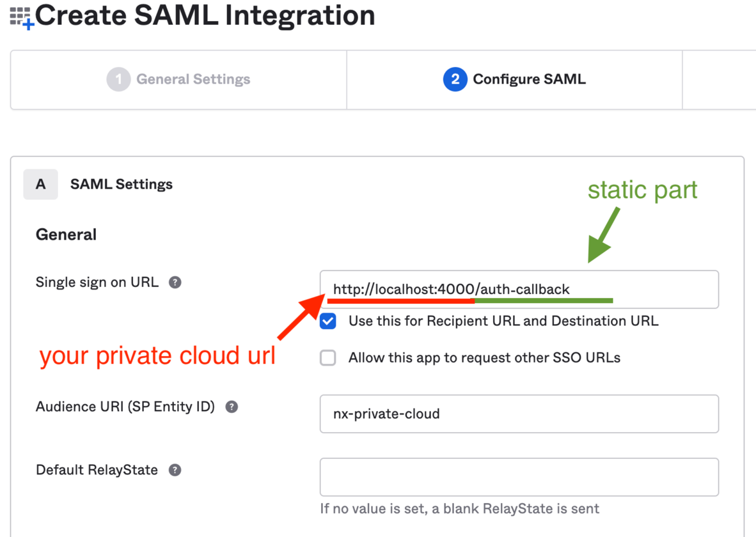
Task: Open help for Audience URI (SP Entity ID)
Action: tap(231, 406)
